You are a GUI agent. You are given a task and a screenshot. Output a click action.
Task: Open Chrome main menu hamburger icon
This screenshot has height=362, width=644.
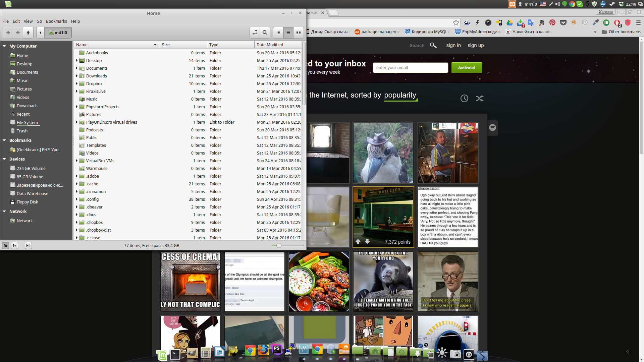pyautogui.click(x=638, y=23)
